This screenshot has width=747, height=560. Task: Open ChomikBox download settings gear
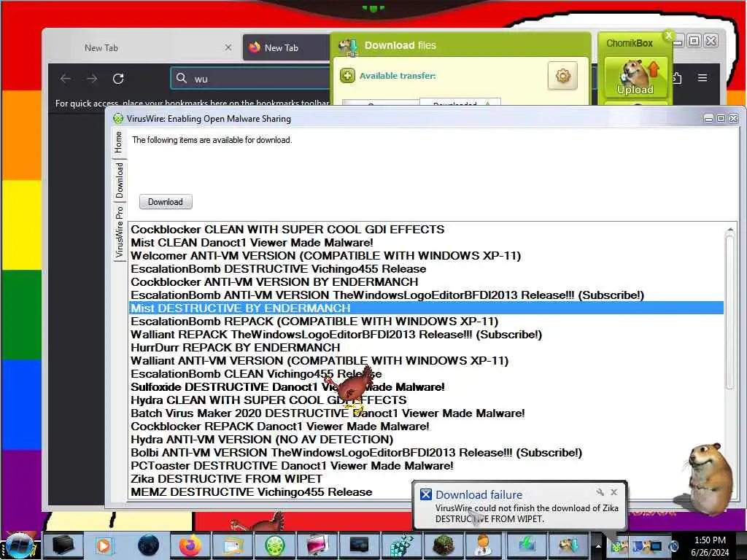coord(562,76)
